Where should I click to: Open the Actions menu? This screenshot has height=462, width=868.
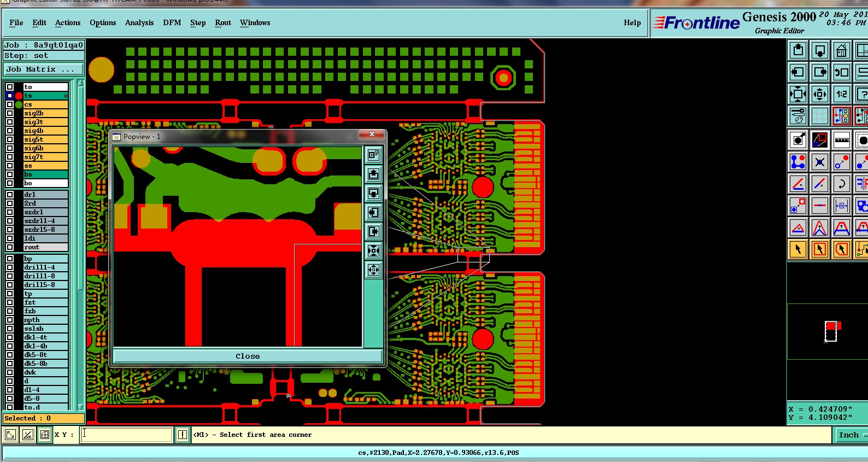68,22
